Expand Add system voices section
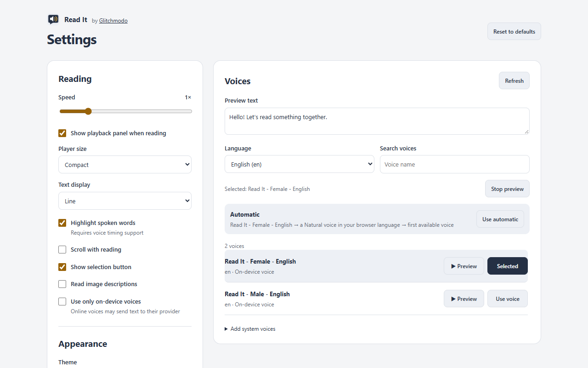588x368 pixels. click(250, 329)
